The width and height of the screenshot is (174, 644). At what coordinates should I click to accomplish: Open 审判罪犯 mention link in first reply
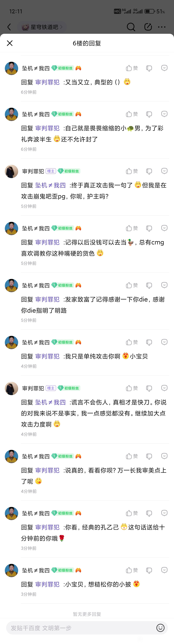[47, 82]
